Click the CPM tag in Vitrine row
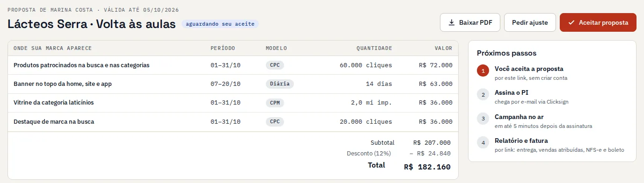 pos(275,103)
